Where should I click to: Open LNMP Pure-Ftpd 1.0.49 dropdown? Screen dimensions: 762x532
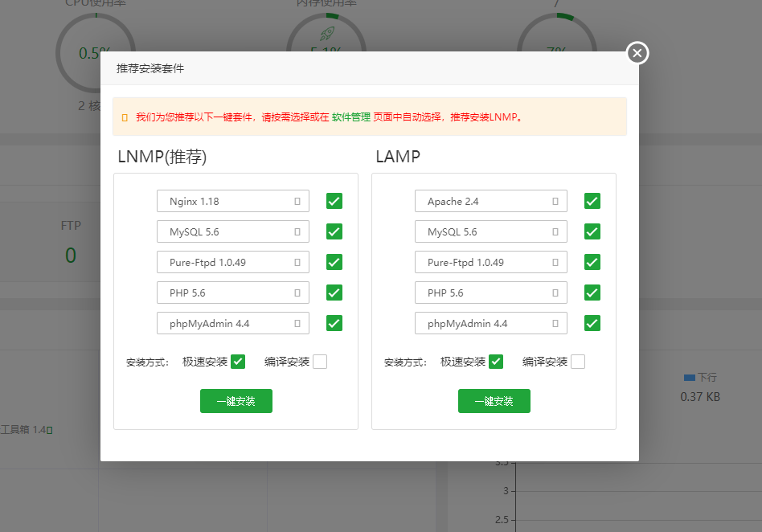click(x=233, y=262)
